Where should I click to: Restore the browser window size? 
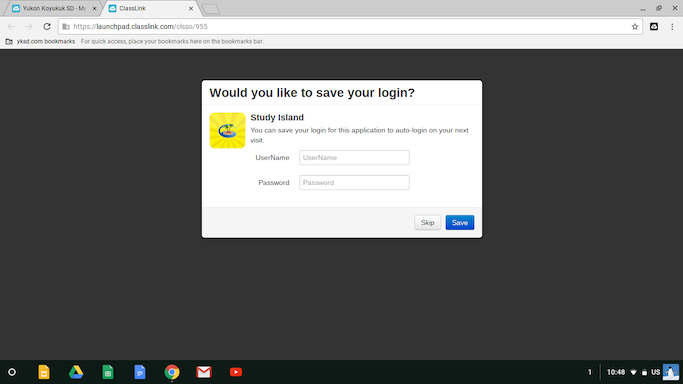[659, 8]
